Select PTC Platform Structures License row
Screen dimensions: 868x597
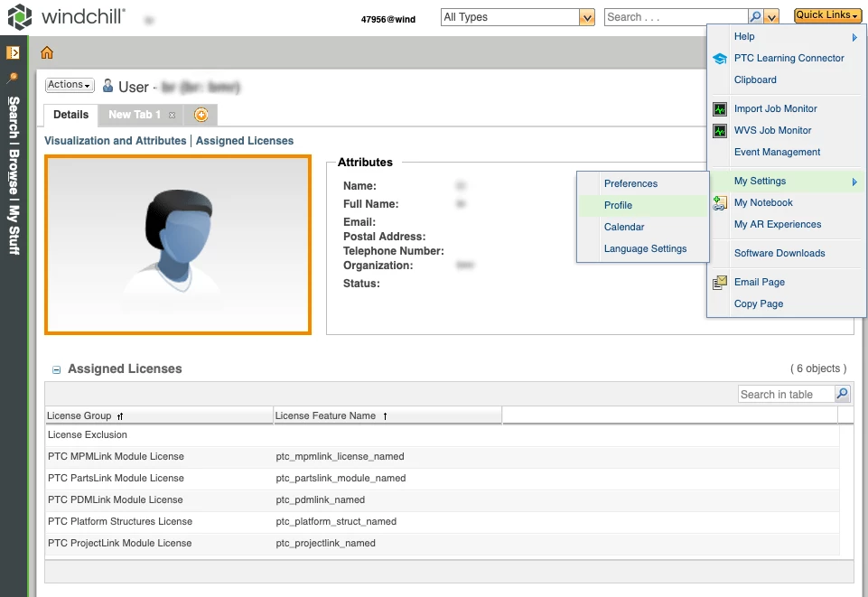443,522
